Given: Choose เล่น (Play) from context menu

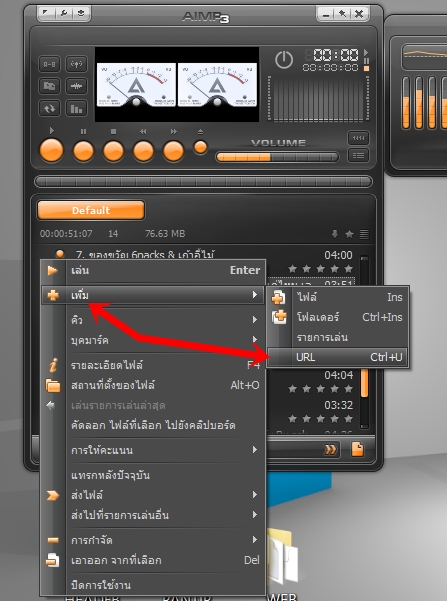Looking at the screenshot, I should 153,270.
